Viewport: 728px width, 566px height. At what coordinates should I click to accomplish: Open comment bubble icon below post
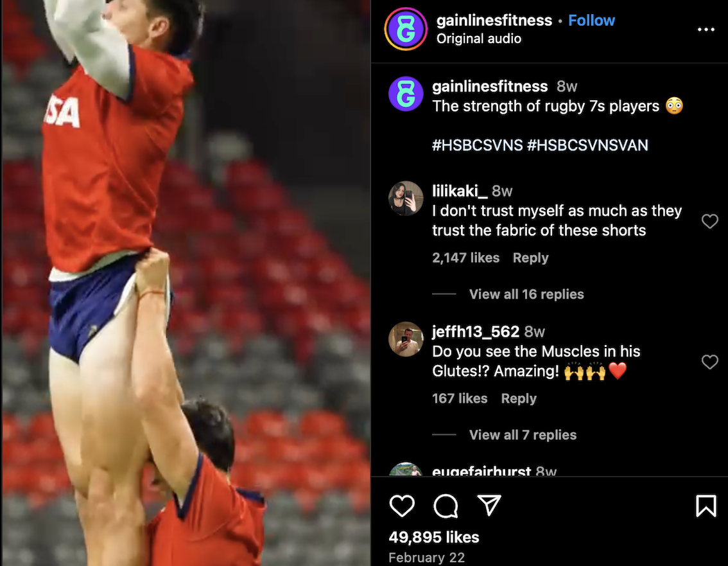click(x=446, y=506)
